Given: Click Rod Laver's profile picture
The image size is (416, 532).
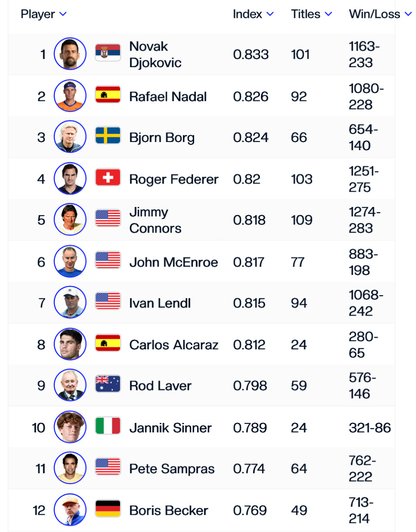Looking at the screenshot, I should (x=70, y=386).
